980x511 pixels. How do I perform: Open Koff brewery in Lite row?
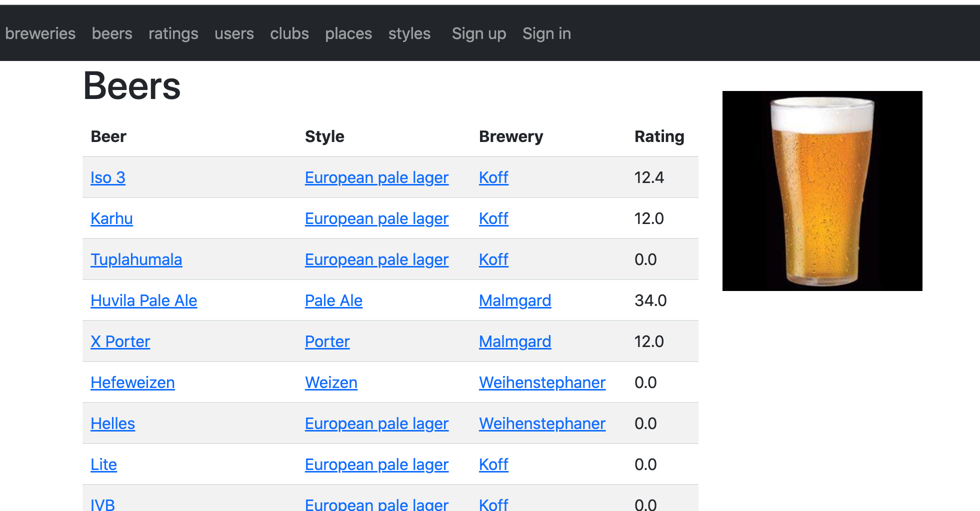pos(493,464)
